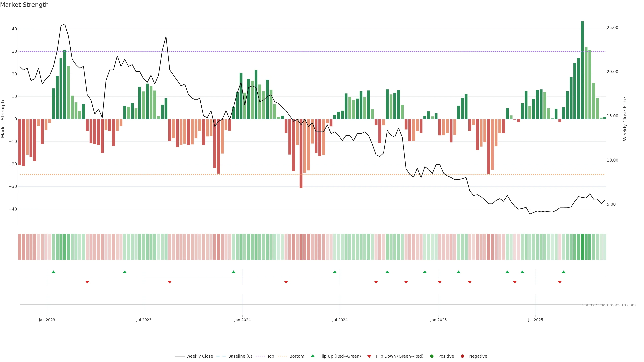This screenshot has height=362, width=644.
Task: Click the rightmost red Flip Down triangle marker
Action: (560, 282)
